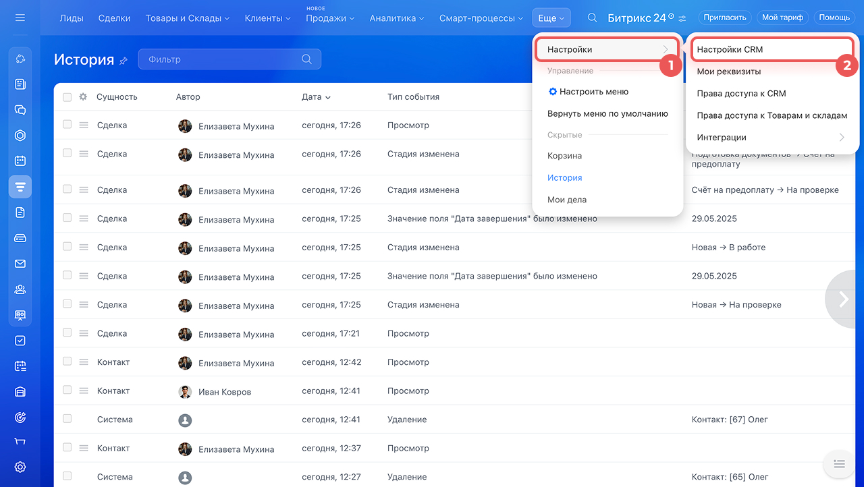This screenshot has height=487, width=868.
Task: Open the drive disk sidebar icon
Action: (x=20, y=238)
